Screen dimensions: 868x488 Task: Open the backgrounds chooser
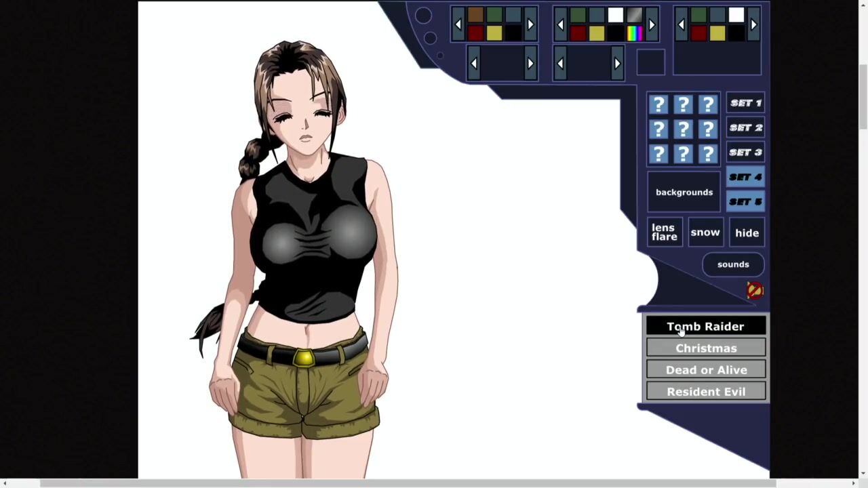(684, 192)
